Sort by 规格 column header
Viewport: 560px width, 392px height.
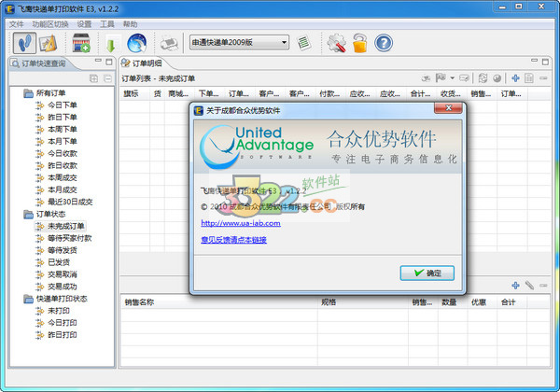click(x=363, y=302)
